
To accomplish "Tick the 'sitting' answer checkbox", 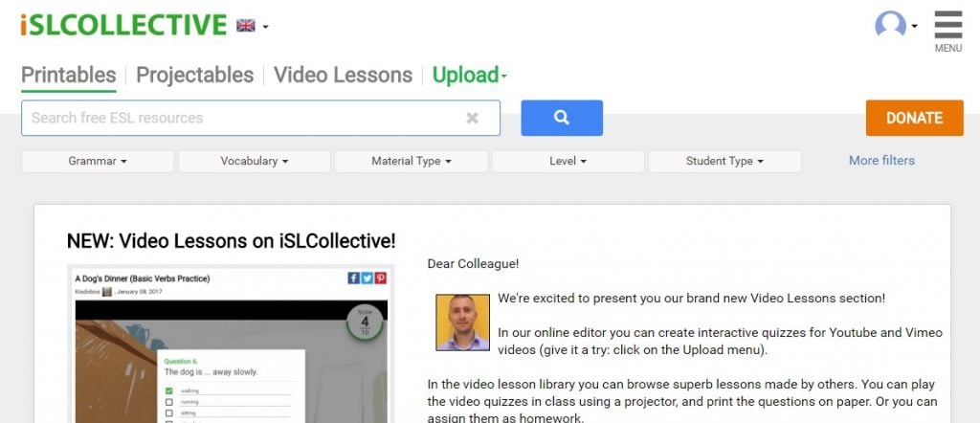I will point(168,413).
